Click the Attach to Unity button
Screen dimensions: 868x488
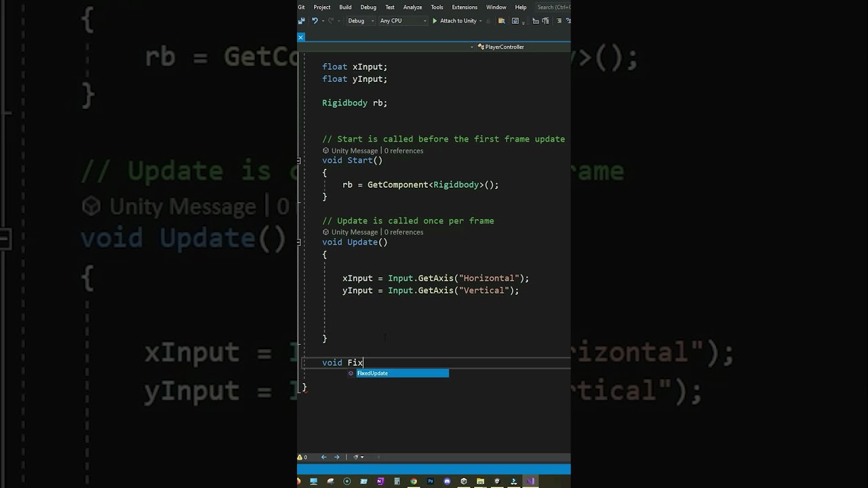[x=454, y=21]
